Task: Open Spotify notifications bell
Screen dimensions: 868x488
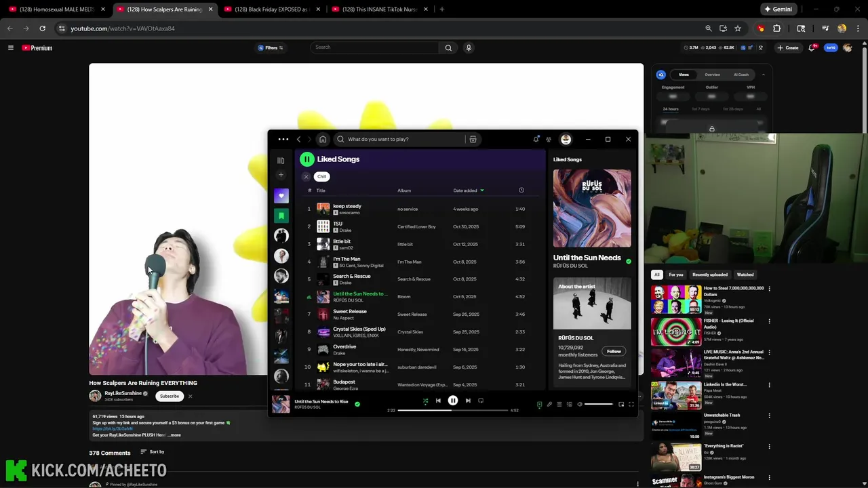Action: click(536, 139)
